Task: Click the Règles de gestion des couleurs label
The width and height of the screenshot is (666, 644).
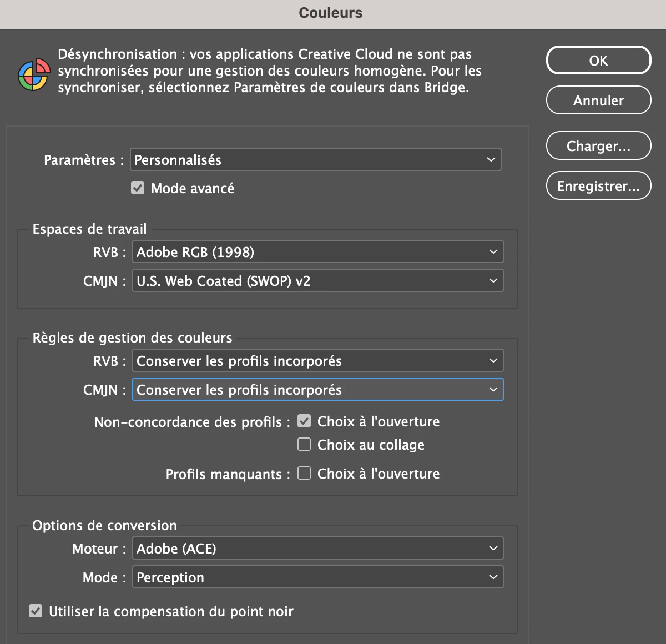Action: pyautogui.click(x=132, y=338)
